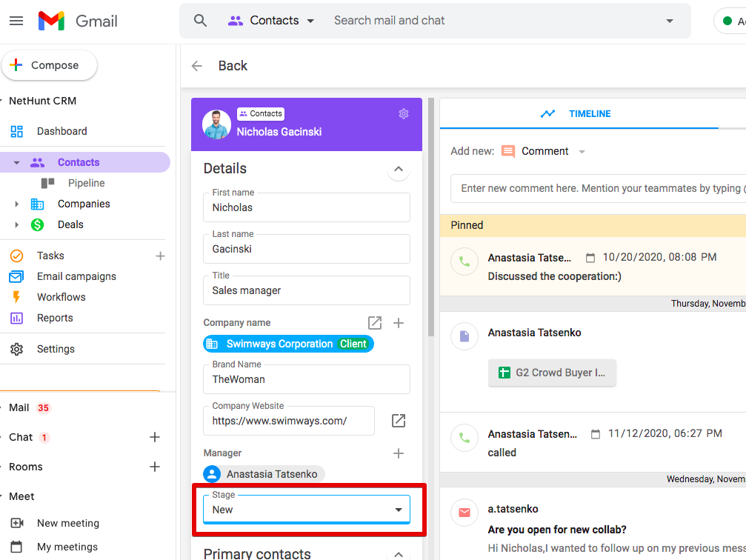Open the Pipeline view under Contacts
Image resolution: width=746 pixels, height=560 pixels.
[x=86, y=183]
